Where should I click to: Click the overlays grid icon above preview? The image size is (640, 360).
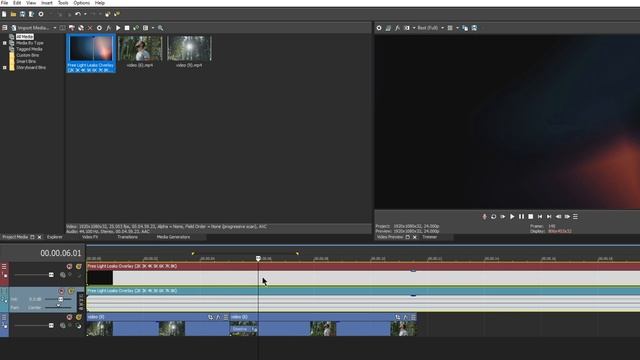pos(450,28)
